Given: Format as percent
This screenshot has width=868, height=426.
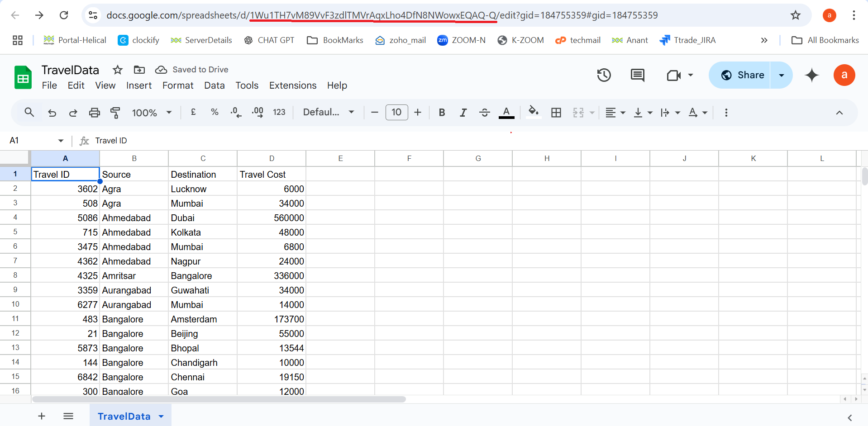Looking at the screenshot, I should pyautogui.click(x=215, y=112).
